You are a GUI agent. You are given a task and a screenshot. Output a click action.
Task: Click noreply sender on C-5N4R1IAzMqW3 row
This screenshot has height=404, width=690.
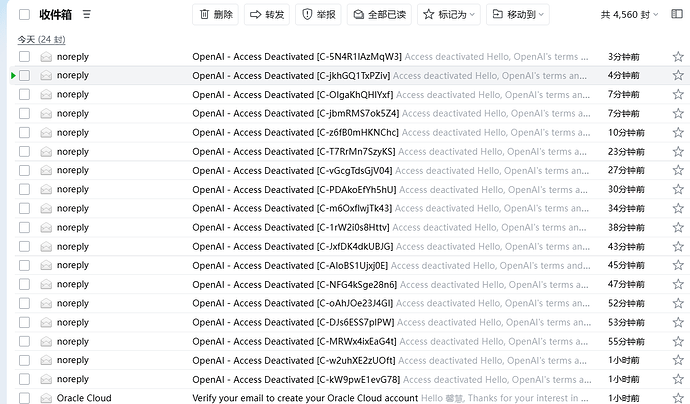coord(73,57)
